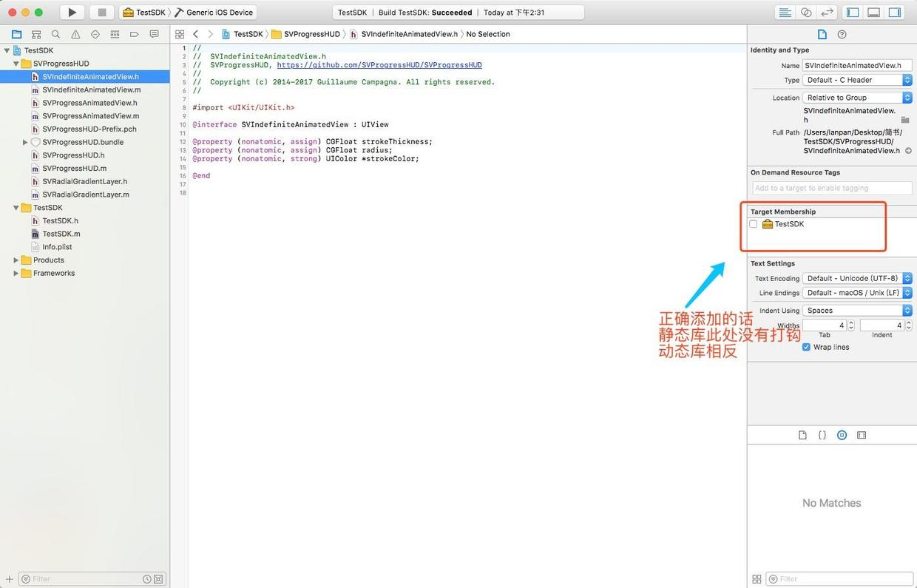The width and height of the screenshot is (917, 588).
Task: Expand the Products group
Action: tap(16, 260)
